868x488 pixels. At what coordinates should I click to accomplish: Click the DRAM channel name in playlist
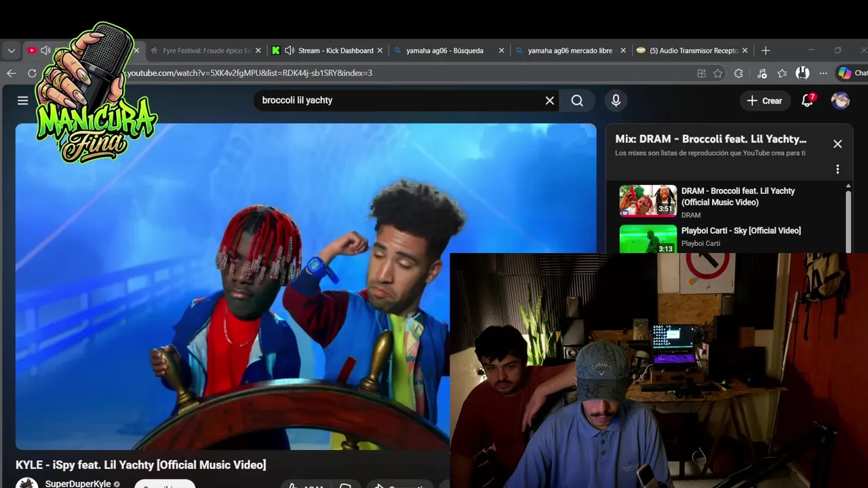click(691, 215)
